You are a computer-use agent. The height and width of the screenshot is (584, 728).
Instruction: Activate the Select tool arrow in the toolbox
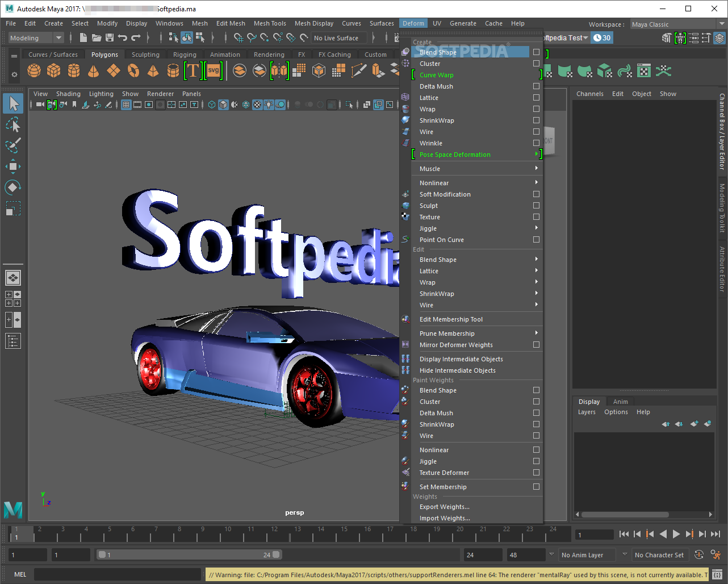click(x=14, y=103)
